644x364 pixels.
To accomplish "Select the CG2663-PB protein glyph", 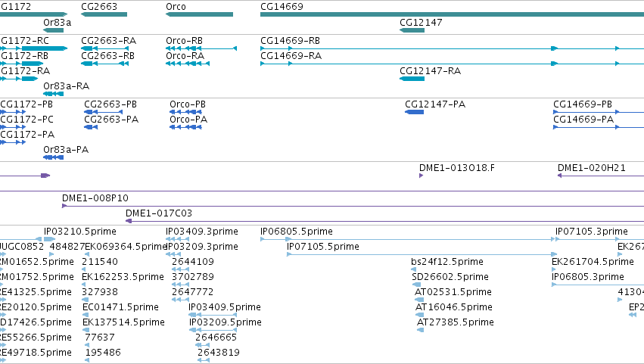I will point(104,112).
